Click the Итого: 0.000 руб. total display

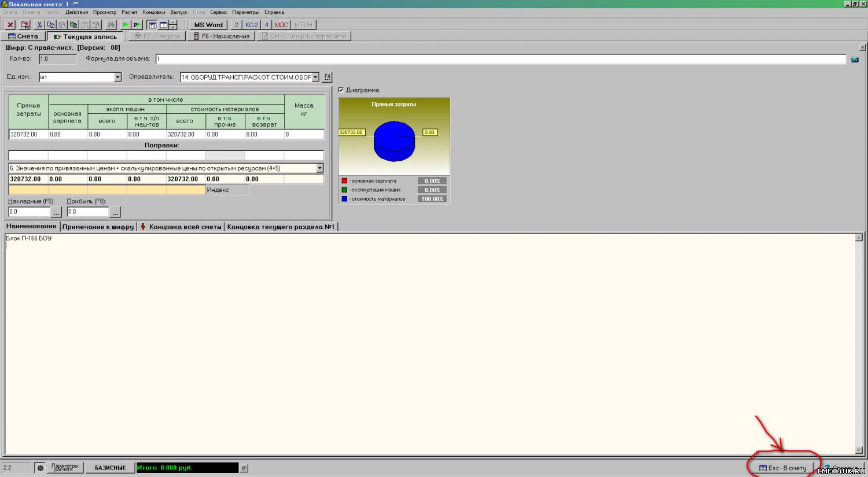point(187,468)
